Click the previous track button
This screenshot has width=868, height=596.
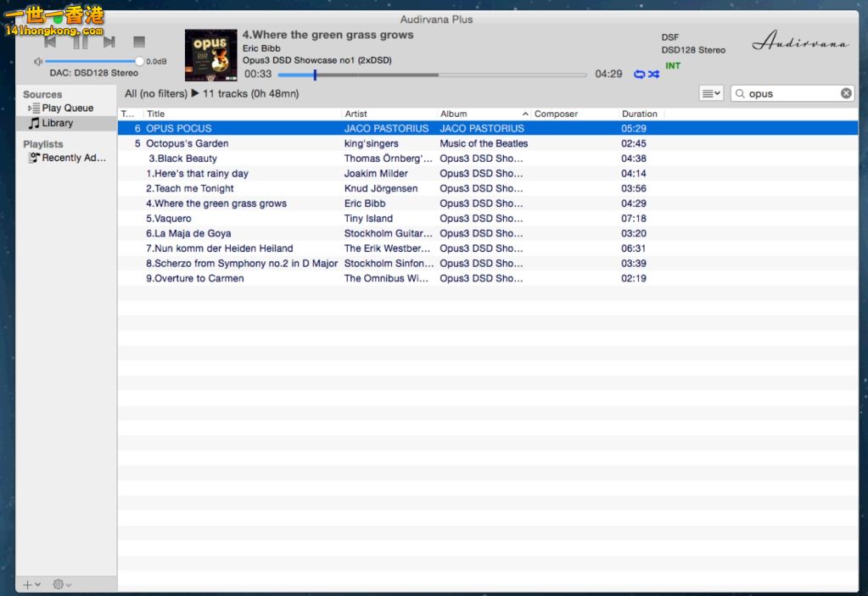(x=51, y=42)
